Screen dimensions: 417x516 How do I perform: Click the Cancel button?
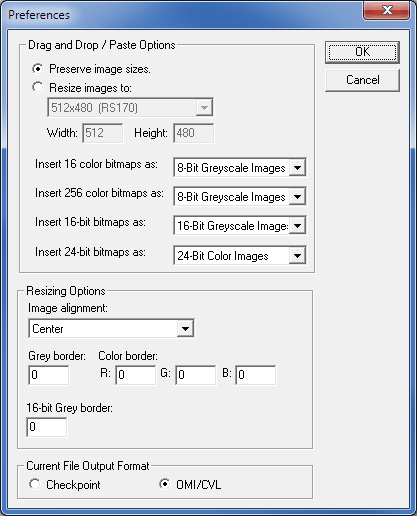coord(362,80)
